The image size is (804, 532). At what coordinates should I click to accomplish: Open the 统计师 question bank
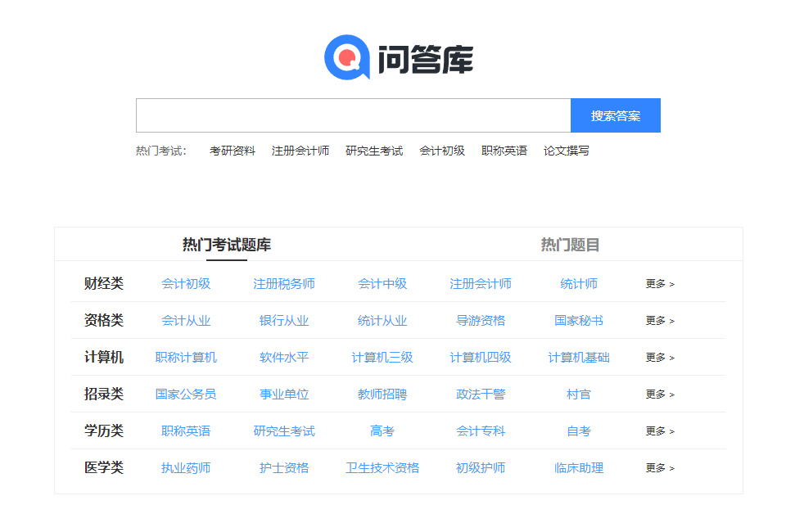click(x=577, y=283)
